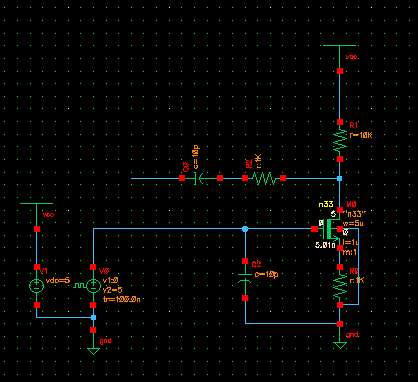
Task: Click the R1 resistor symbol below vdd
Action: 340,141
